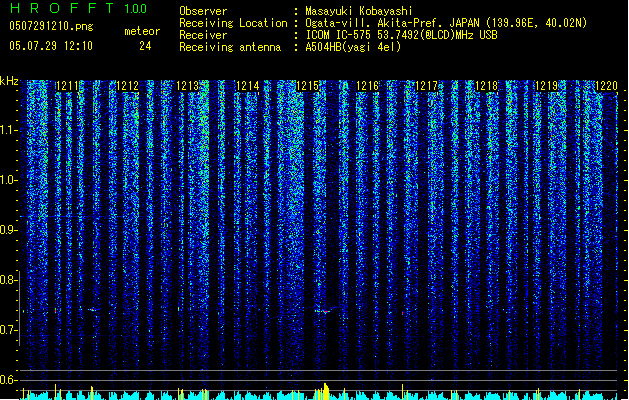Click the 1220 time marker
Viewport: 629px width, 400px height.
[x=606, y=85]
